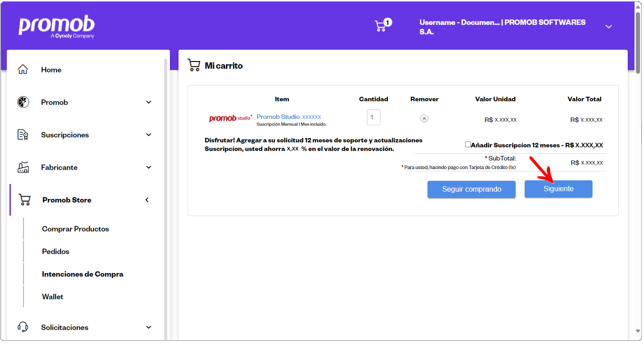Collapse the Promob Store menu chevron
Screen dimensions: 644x344
pos(147,200)
